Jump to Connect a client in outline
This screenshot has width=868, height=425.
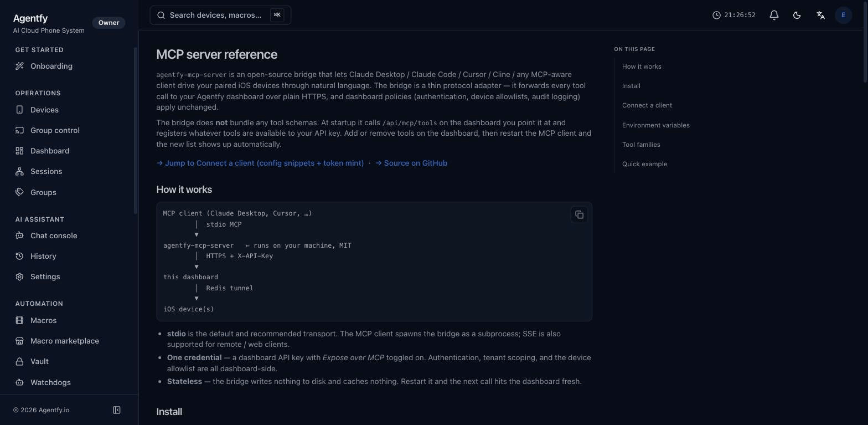tap(647, 105)
